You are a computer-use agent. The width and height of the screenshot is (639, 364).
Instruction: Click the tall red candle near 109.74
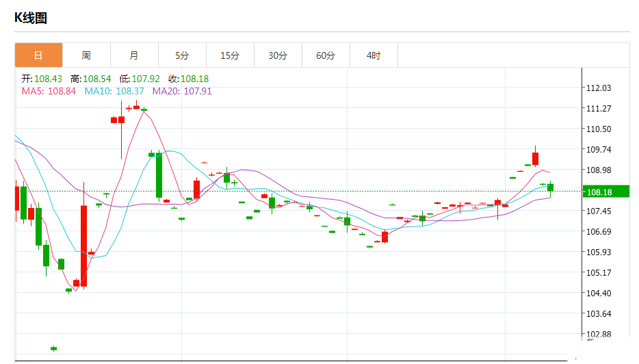click(536, 157)
